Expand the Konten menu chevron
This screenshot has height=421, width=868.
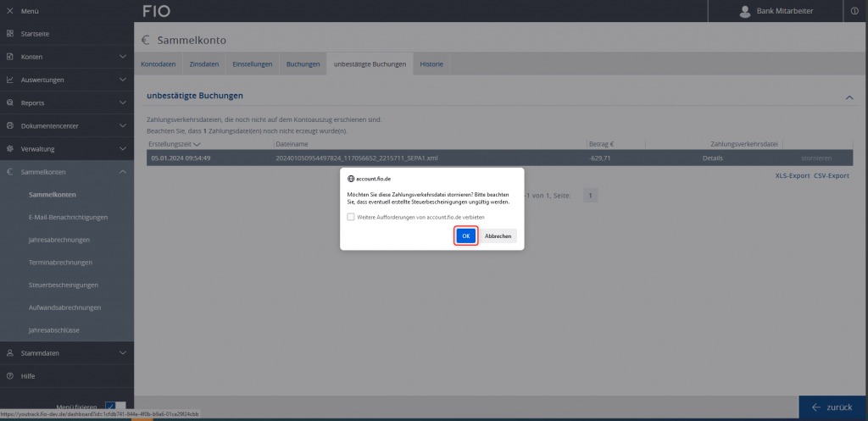click(x=123, y=57)
